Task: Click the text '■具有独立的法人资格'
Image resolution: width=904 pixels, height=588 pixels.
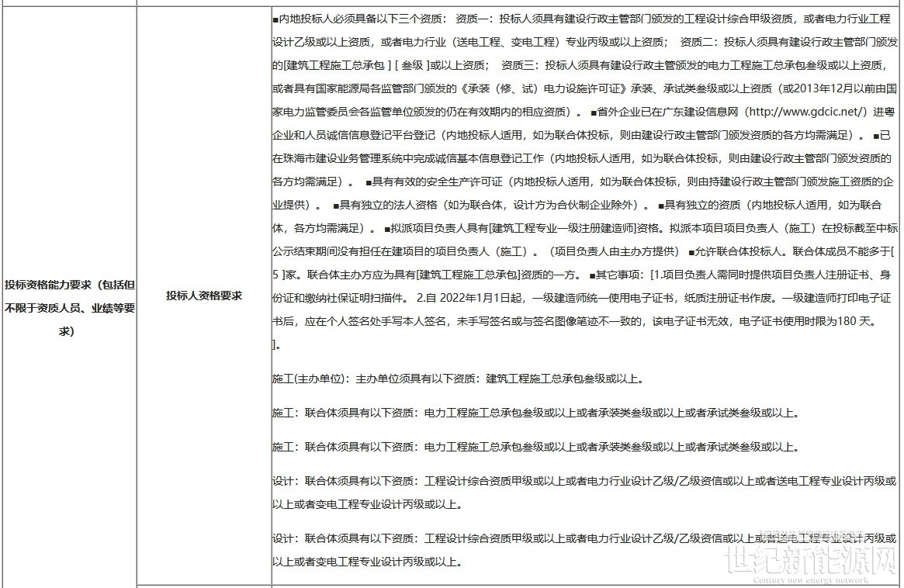Action: coord(385,205)
